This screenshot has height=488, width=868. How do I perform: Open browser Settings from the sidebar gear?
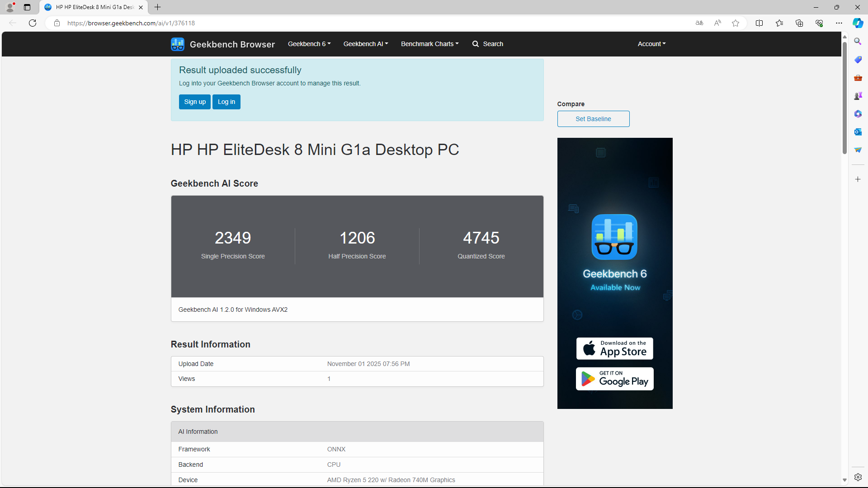pyautogui.click(x=858, y=477)
